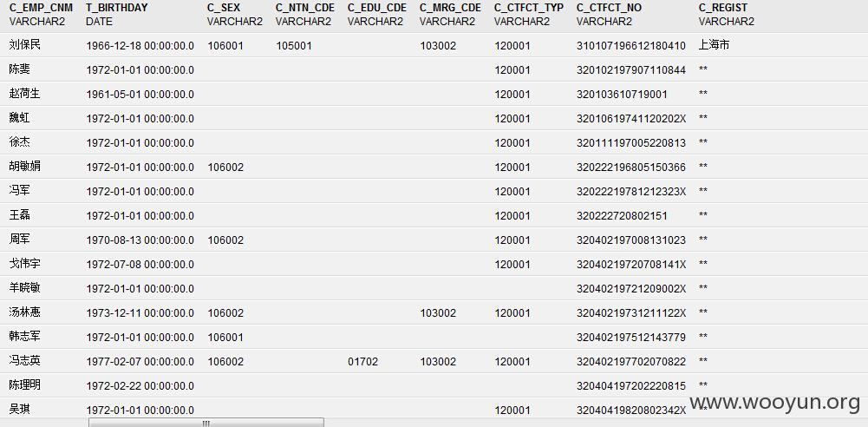This screenshot has width=868, height=427.
Task: Click certificate number 310107196612180410
Action: [x=631, y=46]
